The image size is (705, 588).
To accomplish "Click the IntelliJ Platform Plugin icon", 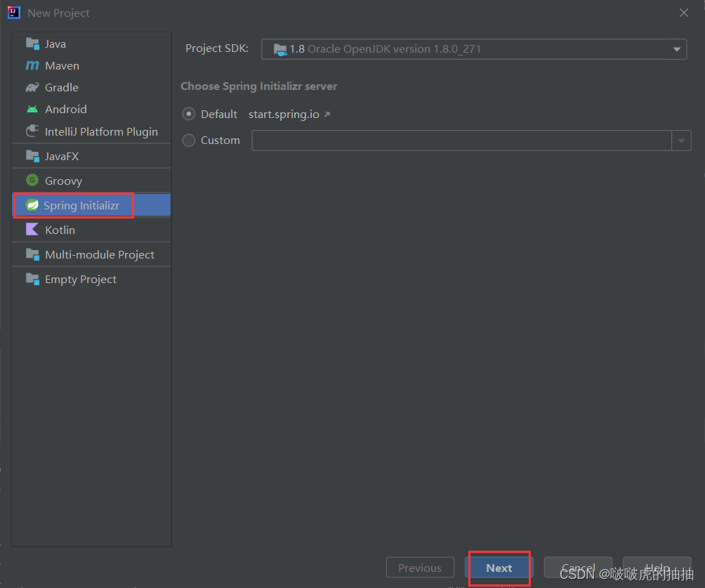I will pyautogui.click(x=32, y=131).
